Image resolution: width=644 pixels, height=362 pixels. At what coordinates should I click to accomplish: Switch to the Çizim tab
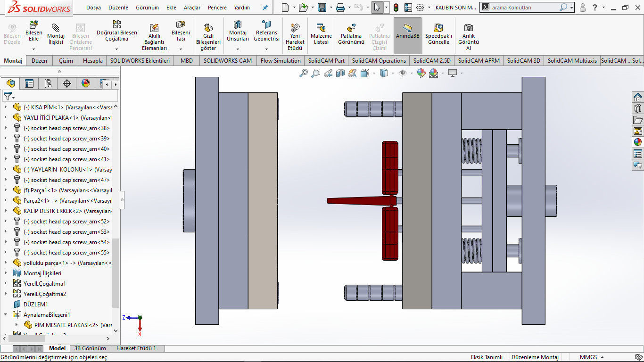[66, 61]
